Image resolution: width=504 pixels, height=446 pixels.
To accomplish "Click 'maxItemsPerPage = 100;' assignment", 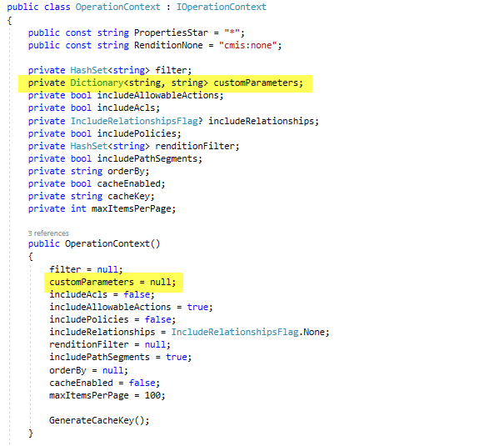I will point(107,395).
